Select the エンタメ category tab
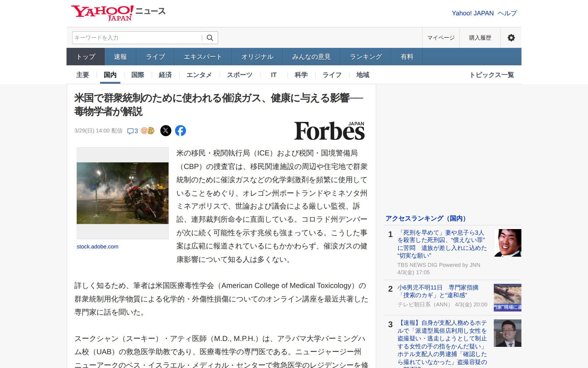Screen dimensions: 588x368 click(199, 75)
